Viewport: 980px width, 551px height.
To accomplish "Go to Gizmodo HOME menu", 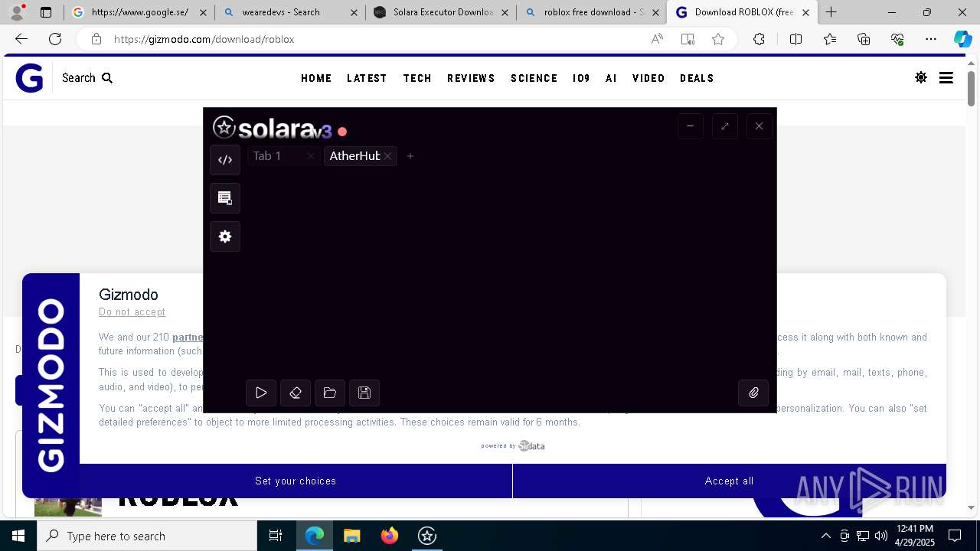I will [x=316, y=78].
